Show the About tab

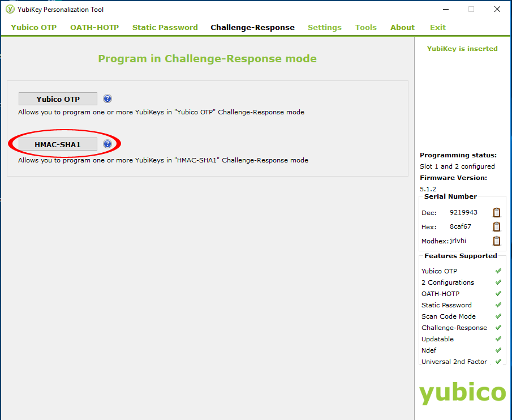point(402,27)
